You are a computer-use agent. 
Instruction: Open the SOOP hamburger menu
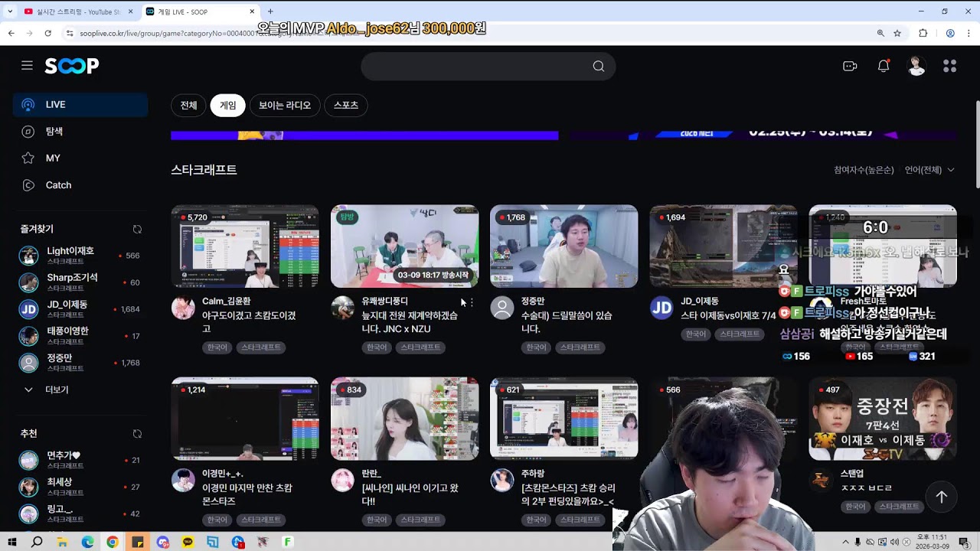click(28, 66)
